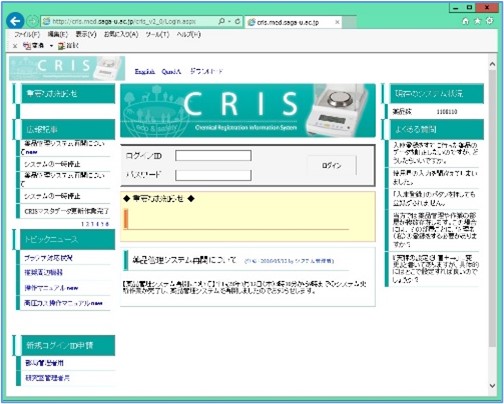The image size is (504, 404).
Task: Open the English link
Action: tap(145, 71)
